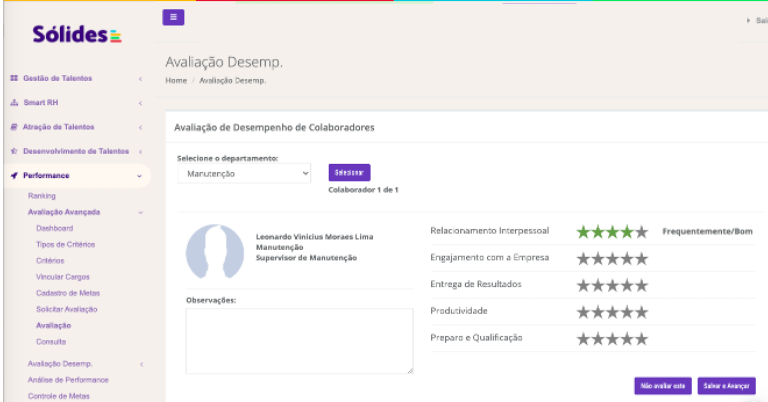Viewport: 768px width, 402px height.
Task: Open Desenvolvimento de Talentos menu
Action: click(x=76, y=151)
